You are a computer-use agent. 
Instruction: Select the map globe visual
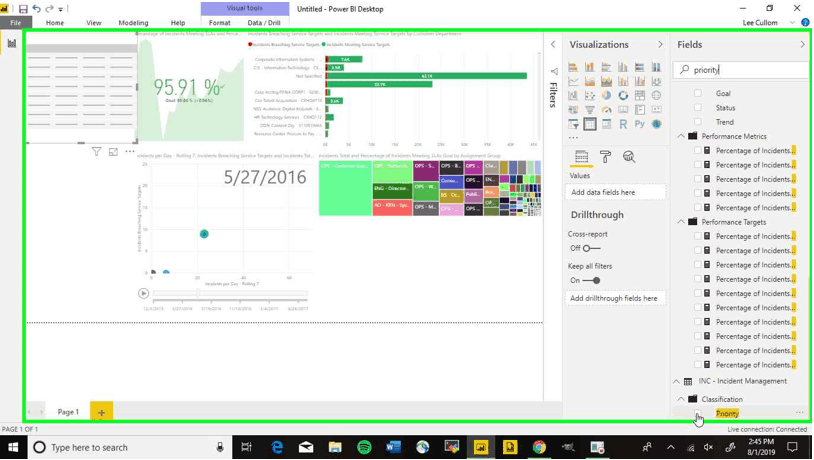(656, 96)
